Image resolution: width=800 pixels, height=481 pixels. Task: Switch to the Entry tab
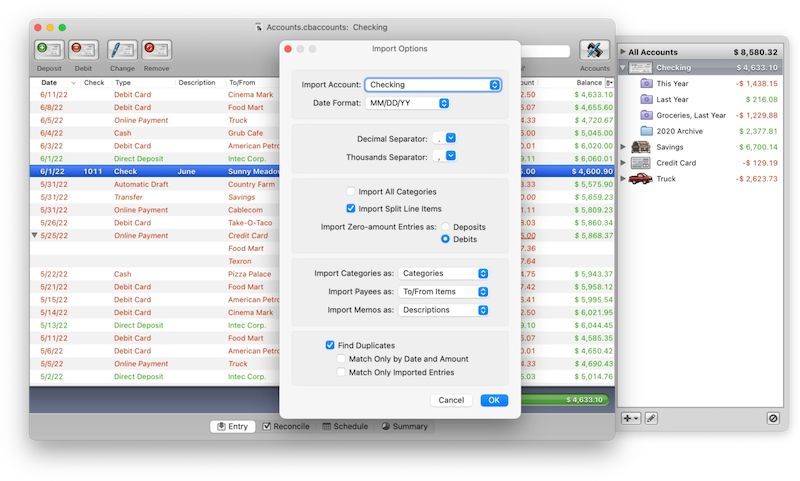point(232,426)
